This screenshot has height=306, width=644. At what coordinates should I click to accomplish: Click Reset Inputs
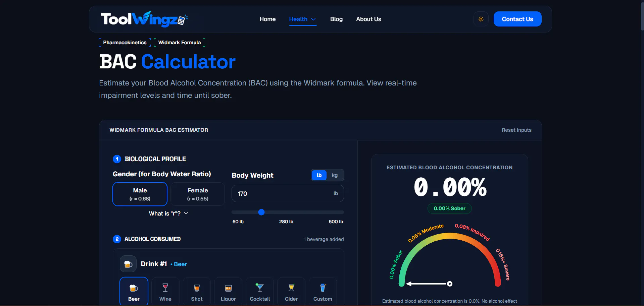516,130
